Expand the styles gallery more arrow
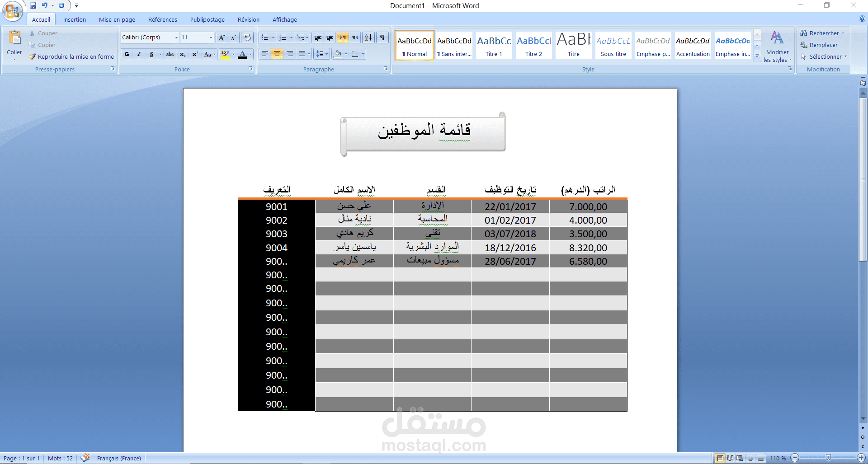The image size is (868, 464). [757, 56]
